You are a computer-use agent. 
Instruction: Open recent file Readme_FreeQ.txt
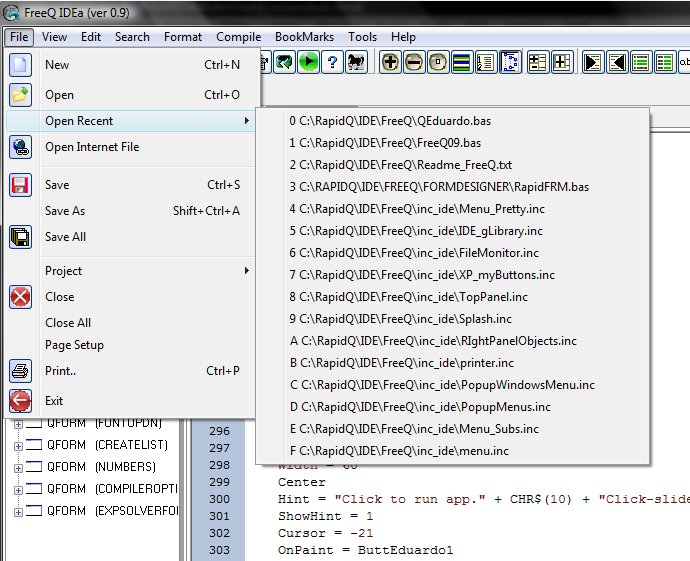pyautogui.click(x=452, y=165)
